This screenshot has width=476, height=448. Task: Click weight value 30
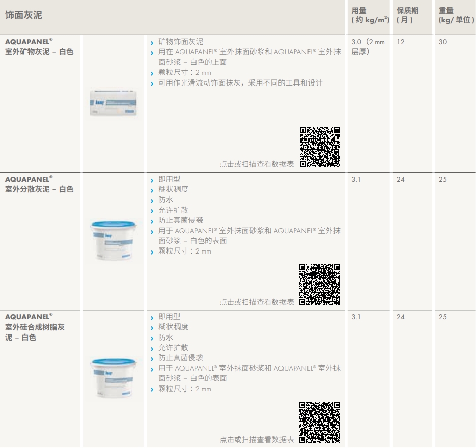pos(442,42)
